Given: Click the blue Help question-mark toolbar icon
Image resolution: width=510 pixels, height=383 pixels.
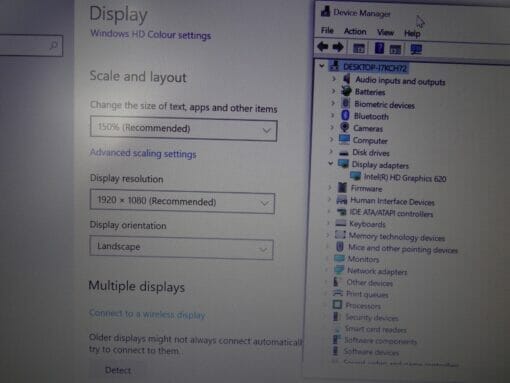Looking at the screenshot, I should click(x=379, y=48).
